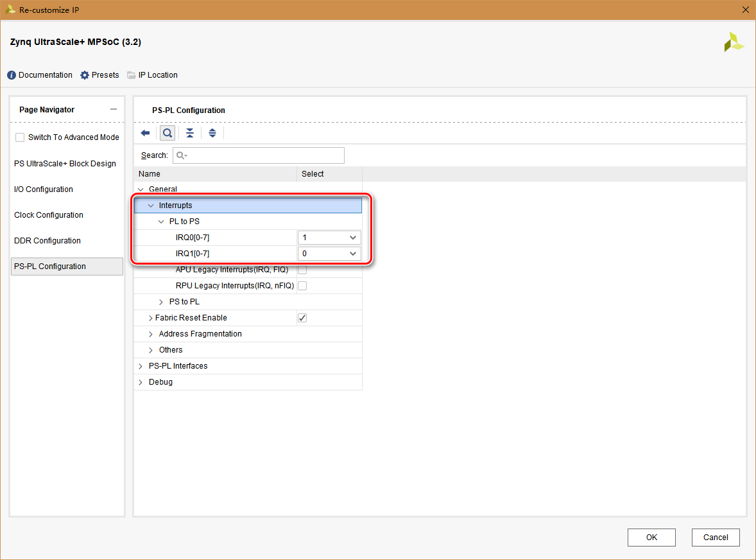Open I/O Configuration page

click(44, 189)
